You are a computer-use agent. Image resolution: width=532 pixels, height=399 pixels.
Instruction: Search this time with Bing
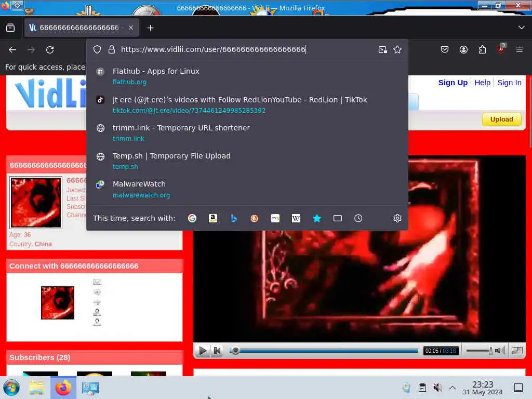pos(233,218)
